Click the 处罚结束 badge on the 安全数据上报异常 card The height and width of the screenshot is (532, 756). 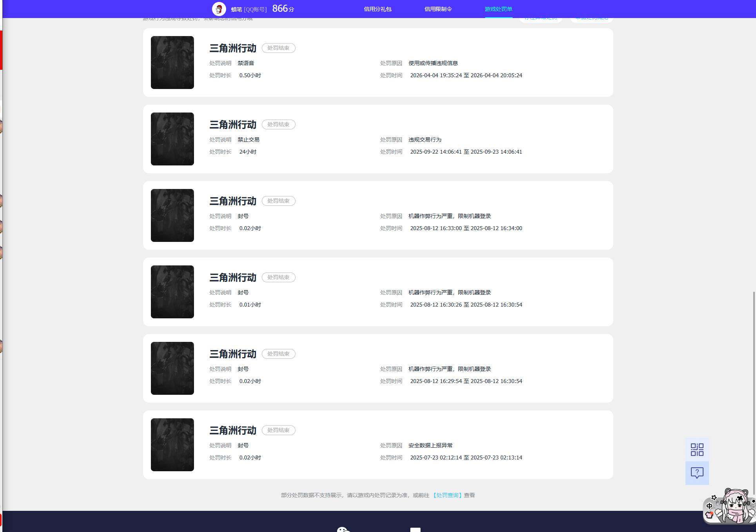[x=278, y=430]
